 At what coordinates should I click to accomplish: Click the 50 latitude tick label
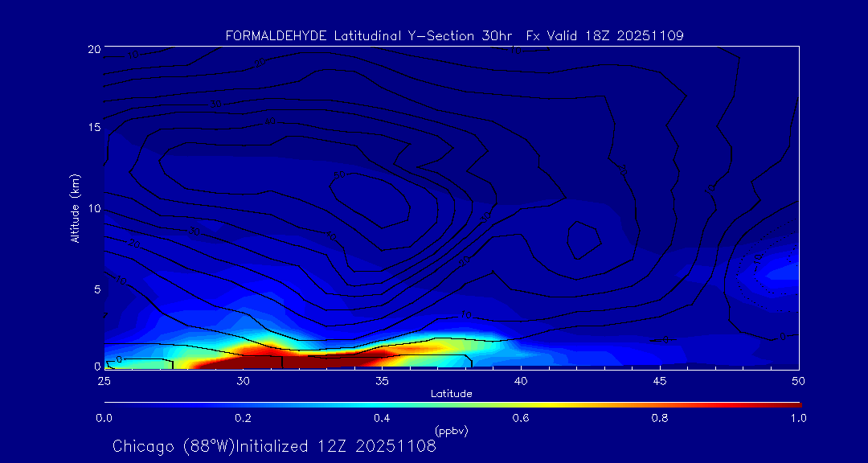pos(798,380)
